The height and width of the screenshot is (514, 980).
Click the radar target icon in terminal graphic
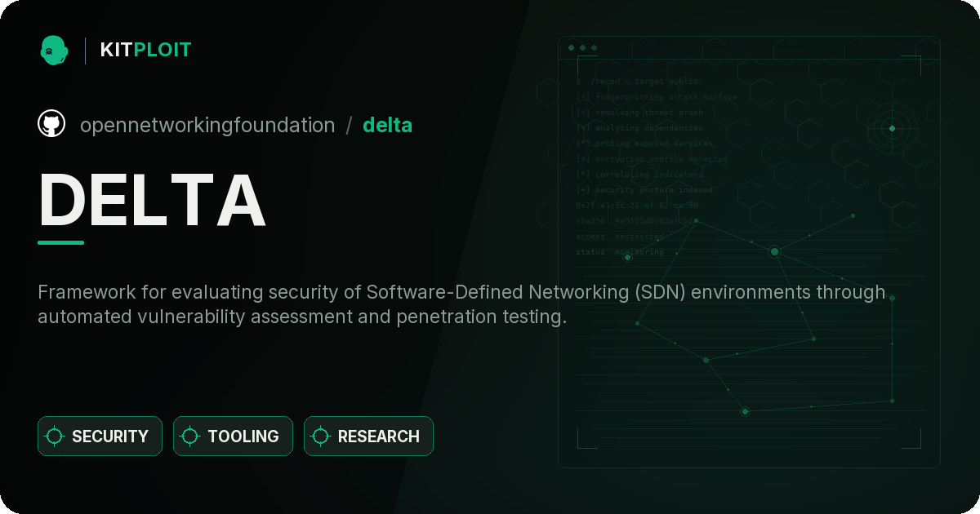coord(892,128)
